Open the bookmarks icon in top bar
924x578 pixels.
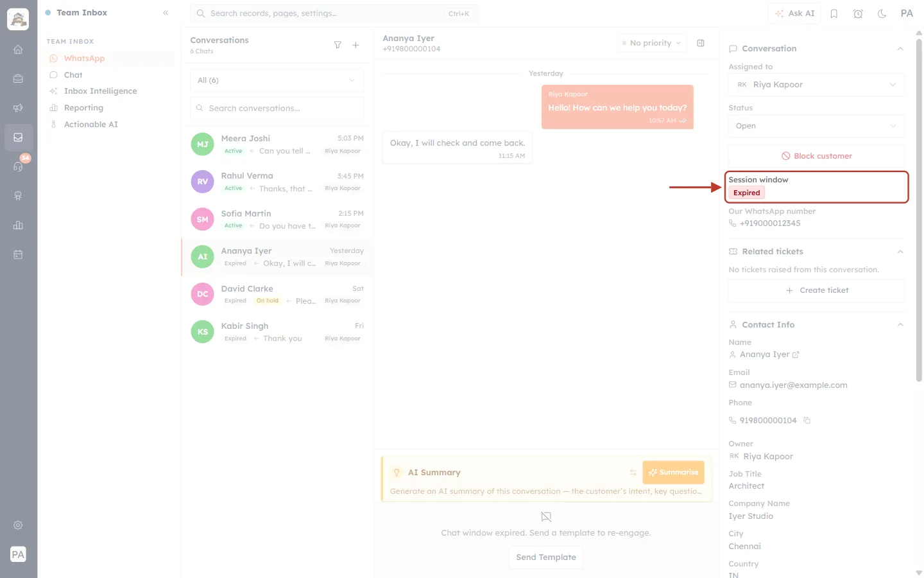[x=834, y=13]
